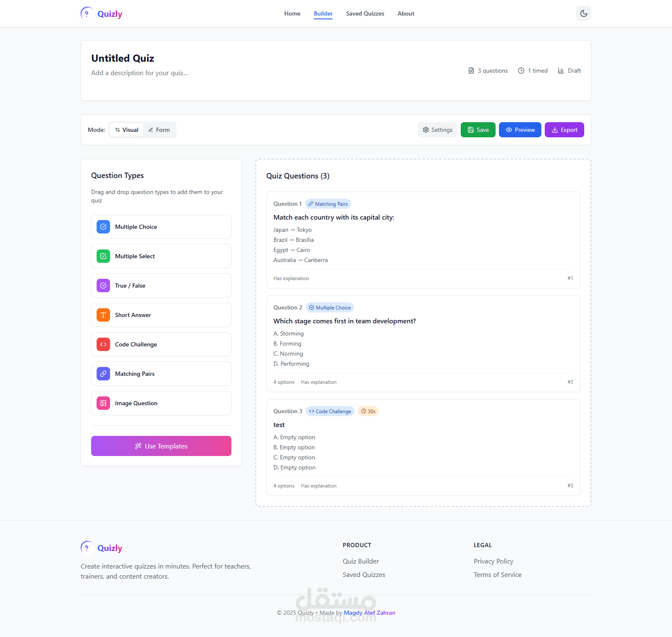Click question text "test" in Question 3

(x=279, y=425)
